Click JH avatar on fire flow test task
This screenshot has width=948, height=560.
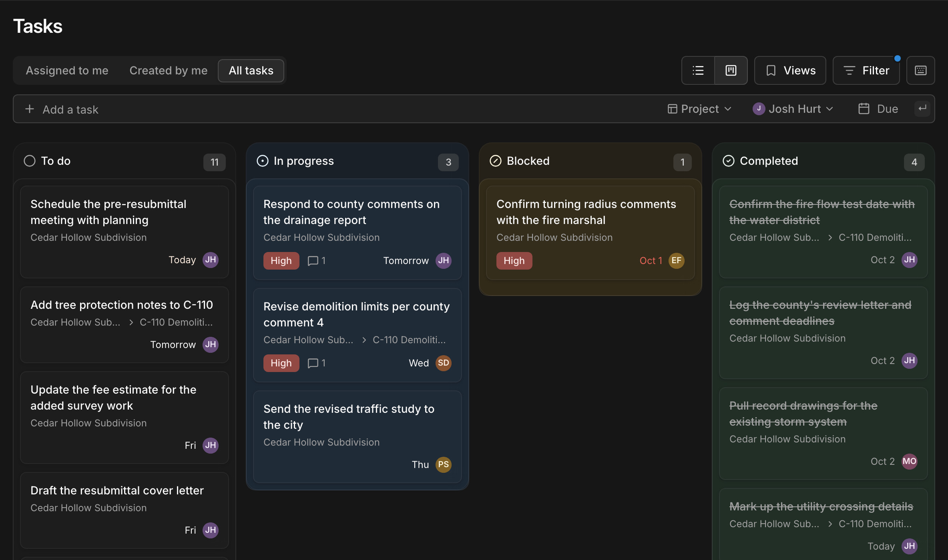[x=910, y=260]
